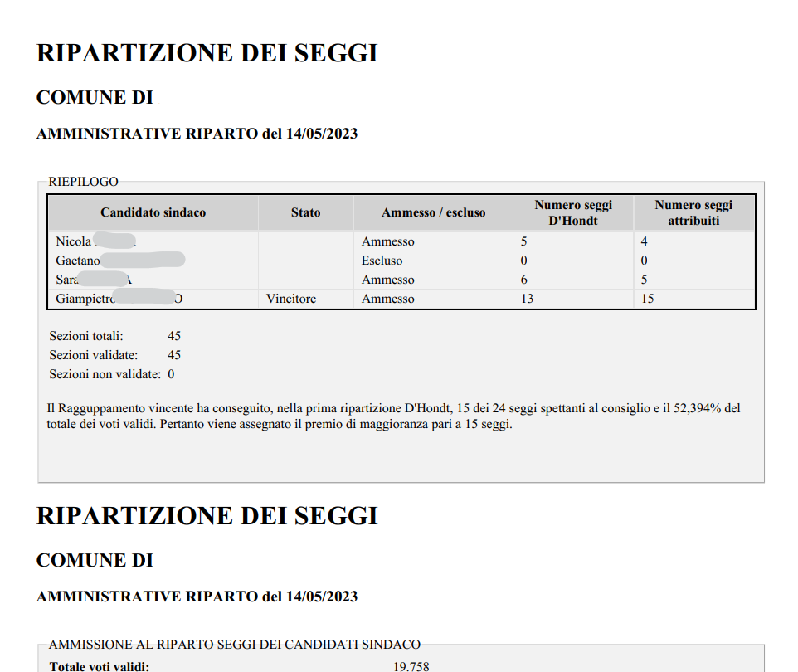Click D'Hondt seats value 6 in Sara row

point(524,280)
